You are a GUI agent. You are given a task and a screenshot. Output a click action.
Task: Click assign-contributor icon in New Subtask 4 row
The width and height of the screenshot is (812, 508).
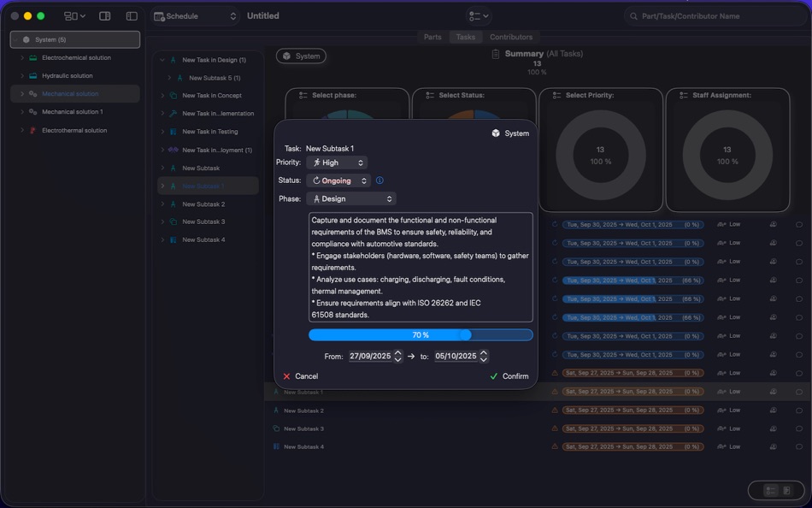(x=774, y=446)
